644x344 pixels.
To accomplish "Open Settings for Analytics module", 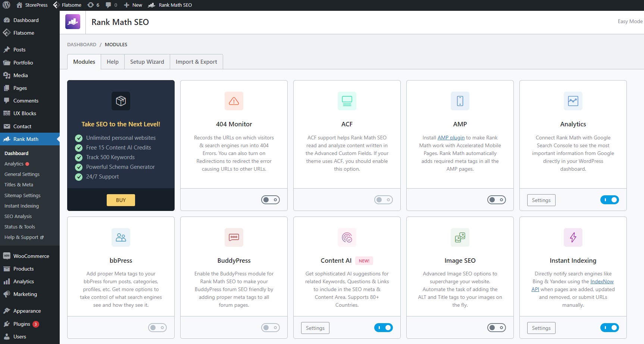I will (x=541, y=200).
